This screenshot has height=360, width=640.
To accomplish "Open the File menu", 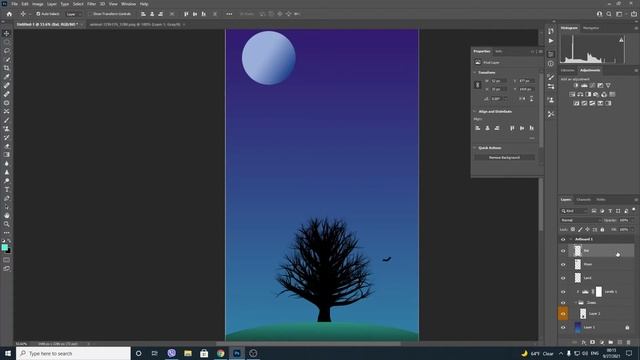I will 14,4.
